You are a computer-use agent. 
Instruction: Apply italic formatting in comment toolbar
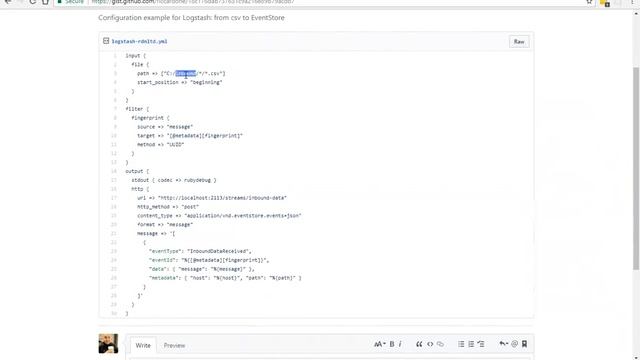(x=400, y=344)
